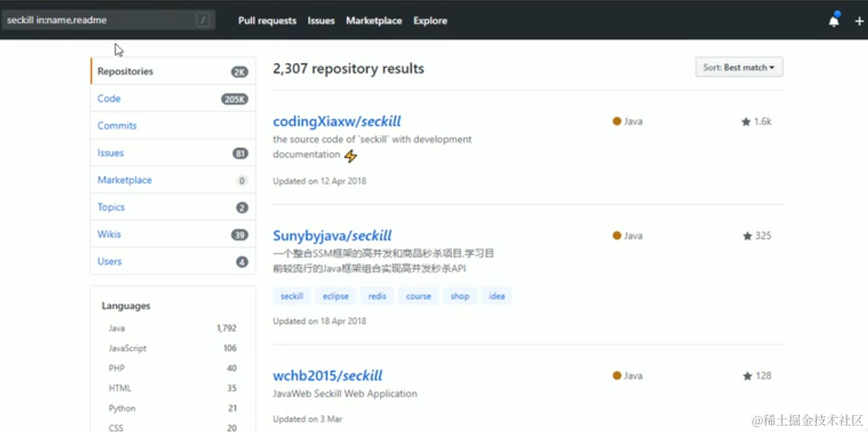Click the 205K Code count badge

click(x=235, y=99)
